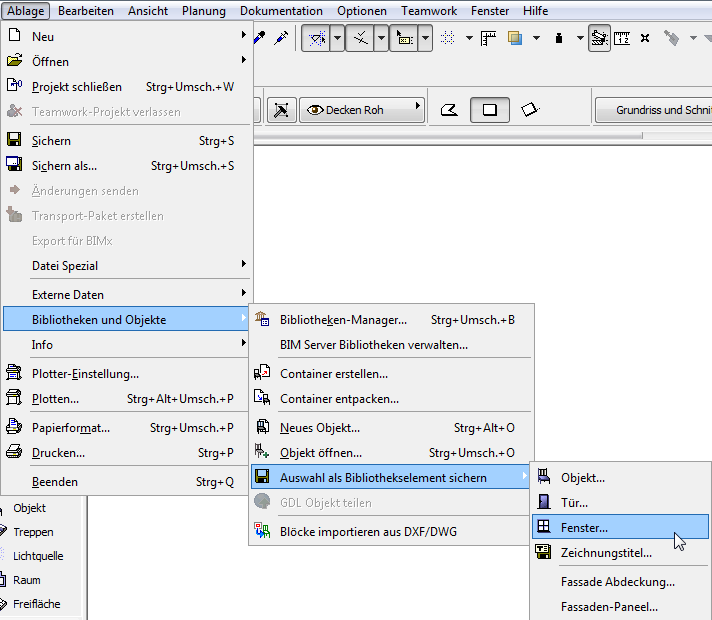Viewport: 712px width, 620px height.
Task: Expand Bibliotheken und Objekte submenu
Action: tap(127, 320)
